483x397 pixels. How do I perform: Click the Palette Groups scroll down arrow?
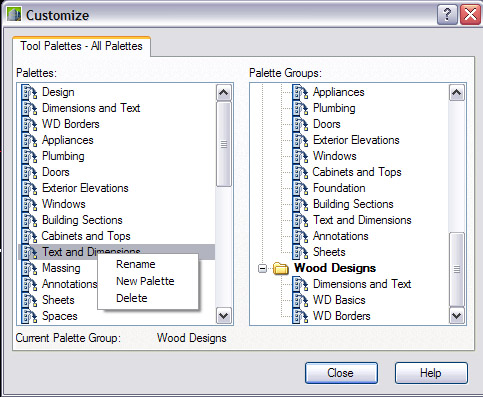456,315
